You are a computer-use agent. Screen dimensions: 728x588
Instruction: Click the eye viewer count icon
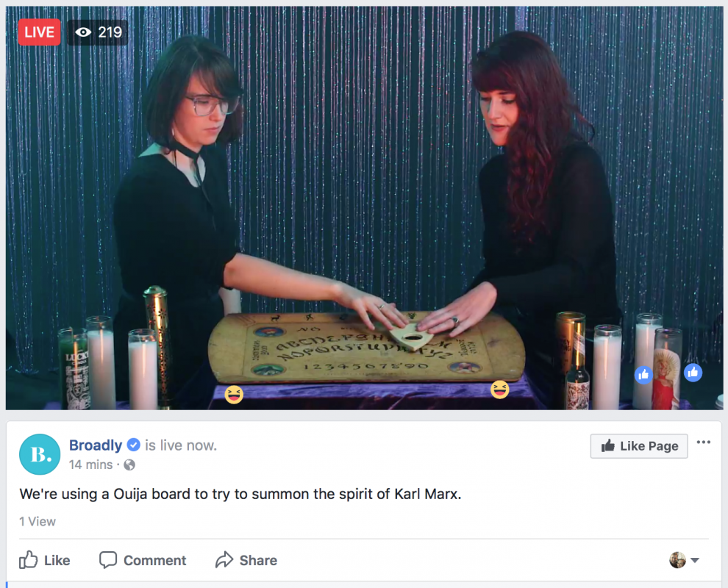83,32
